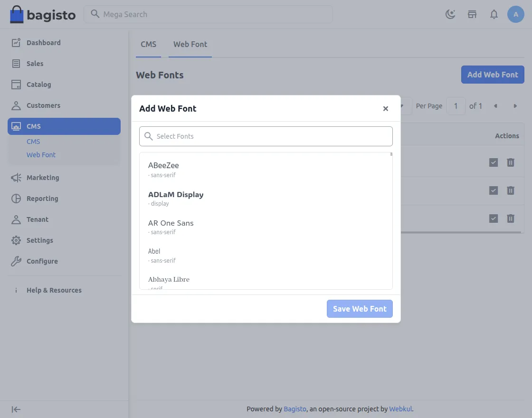Open CMS submenu link in sidebar
Viewport: 532px width, 418px height.
(33, 142)
